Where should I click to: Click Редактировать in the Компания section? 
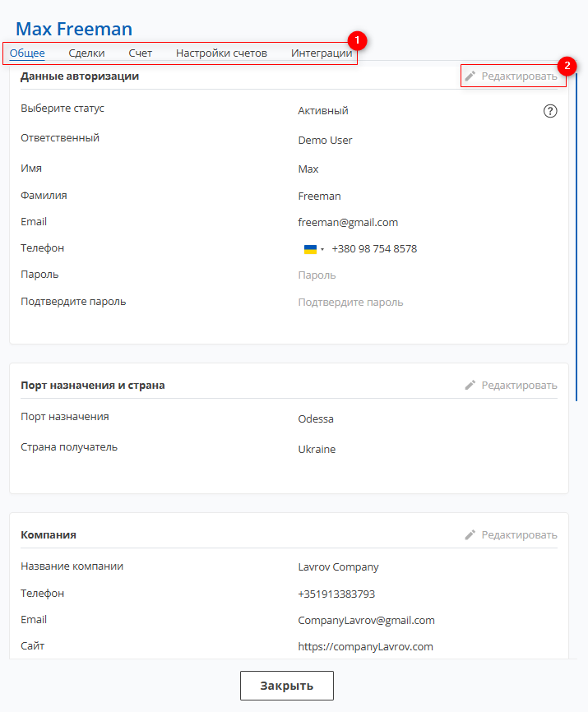tap(519, 535)
